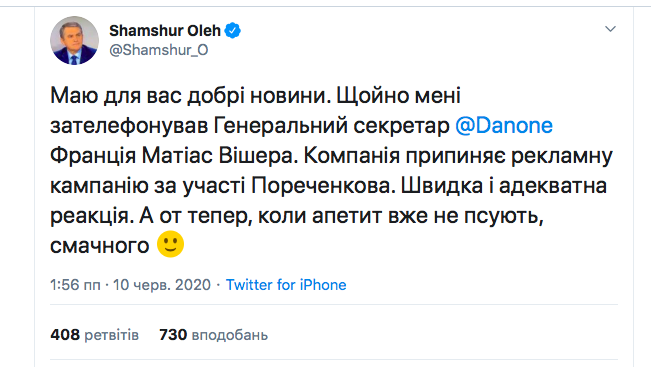
Task: Open the tweet options chevron menu
Action: click(x=610, y=29)
